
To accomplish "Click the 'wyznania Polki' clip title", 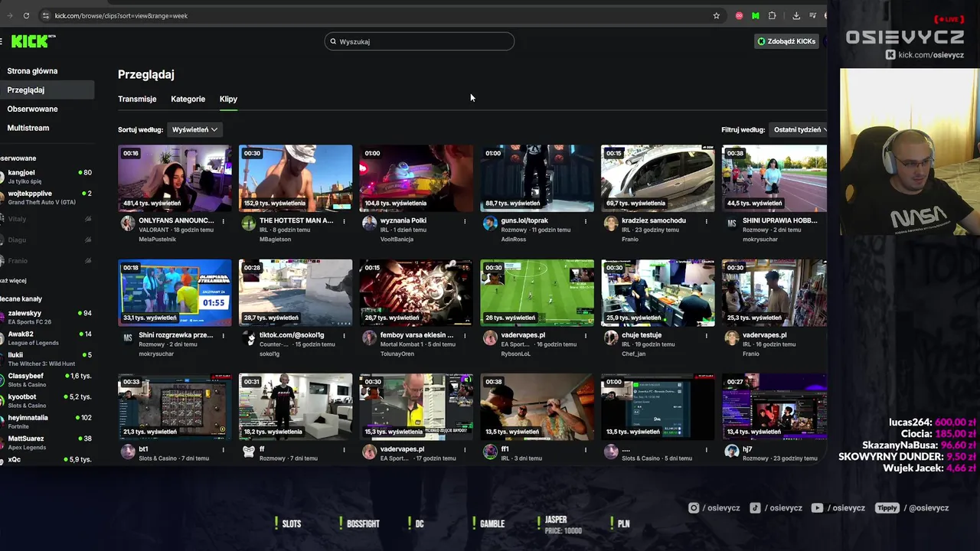I will point(403,220).
